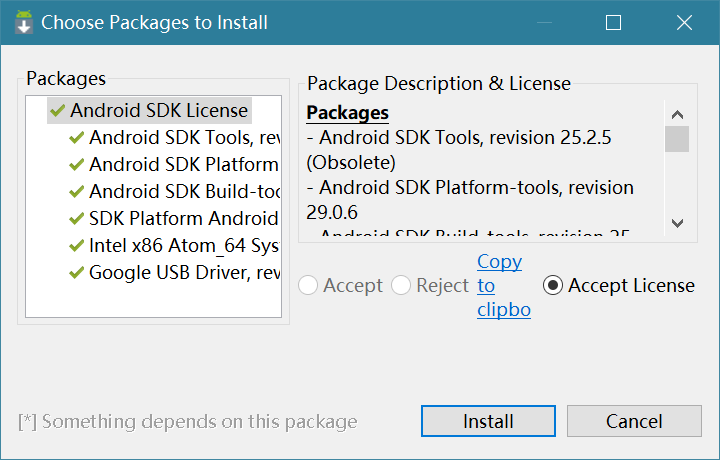Click checkmark icon next to Android SDK Tools
Image resolution: width=720 pixels, height=460 pixels.
click(x=76, y=138)
